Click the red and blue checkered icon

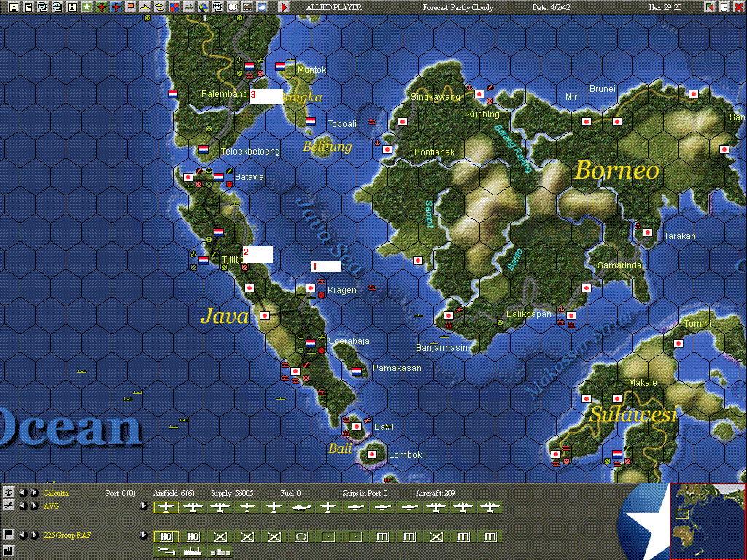(x=174, y=7)
